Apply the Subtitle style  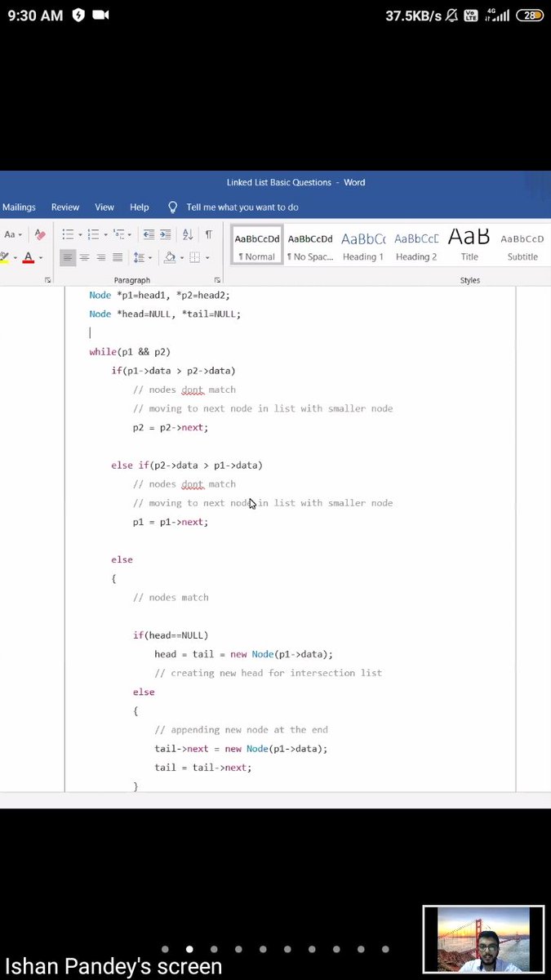tap(522, 246)
